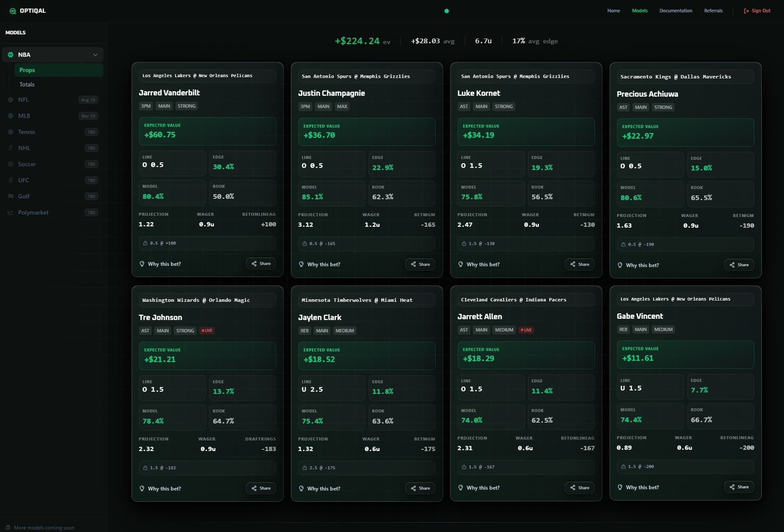Select the Soccer model icon
The image size is (784, 532).
tap(11, 164)
